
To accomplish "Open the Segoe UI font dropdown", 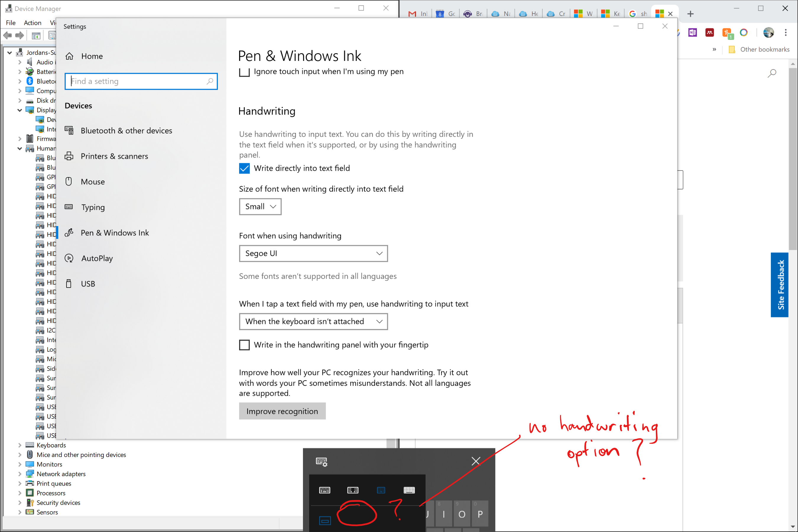I will click(x=313, y=254).
